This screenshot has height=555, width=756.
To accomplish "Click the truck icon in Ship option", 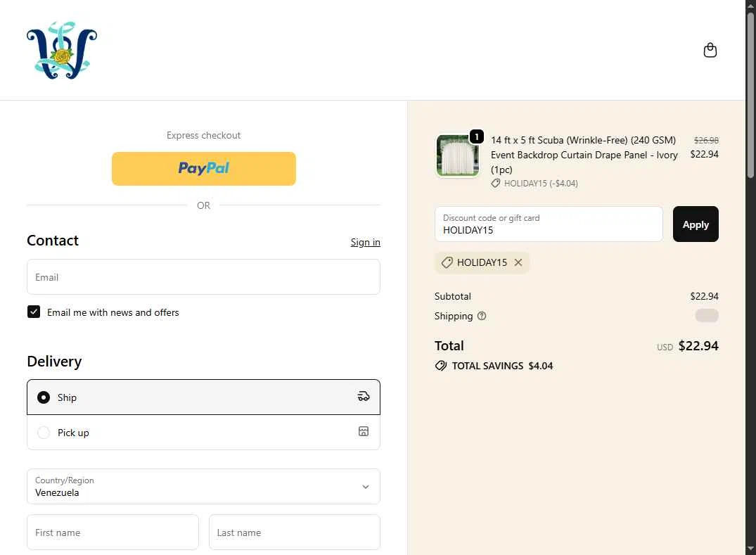I will 363,396.
